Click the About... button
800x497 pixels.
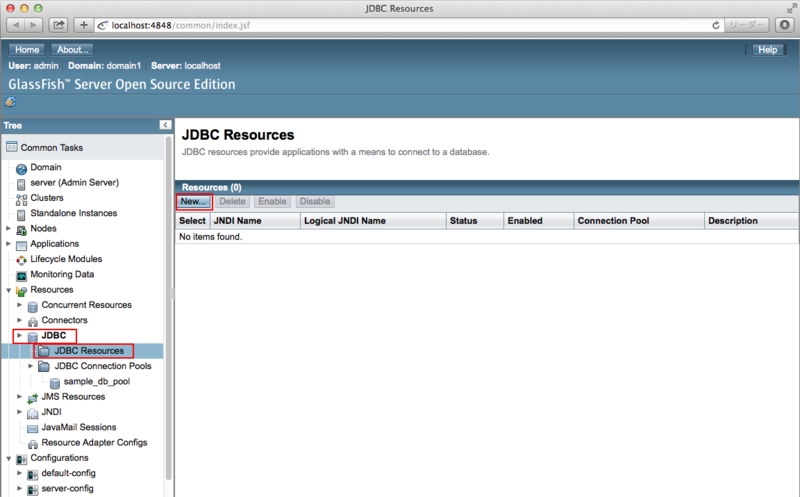coord(72,49)
